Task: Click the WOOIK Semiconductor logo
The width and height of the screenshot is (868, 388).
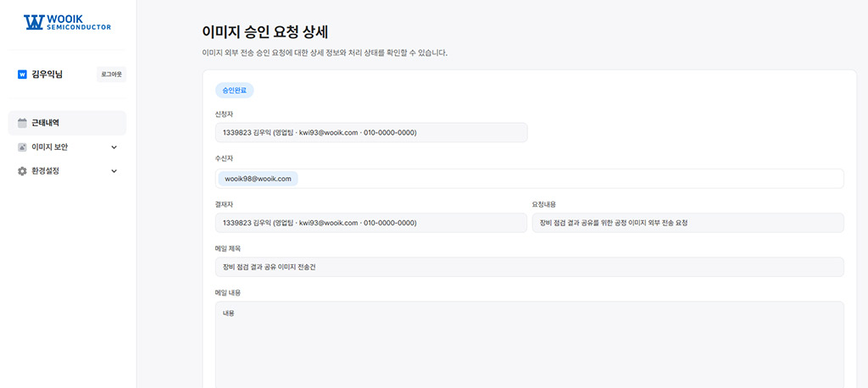Action: (68, 22)
